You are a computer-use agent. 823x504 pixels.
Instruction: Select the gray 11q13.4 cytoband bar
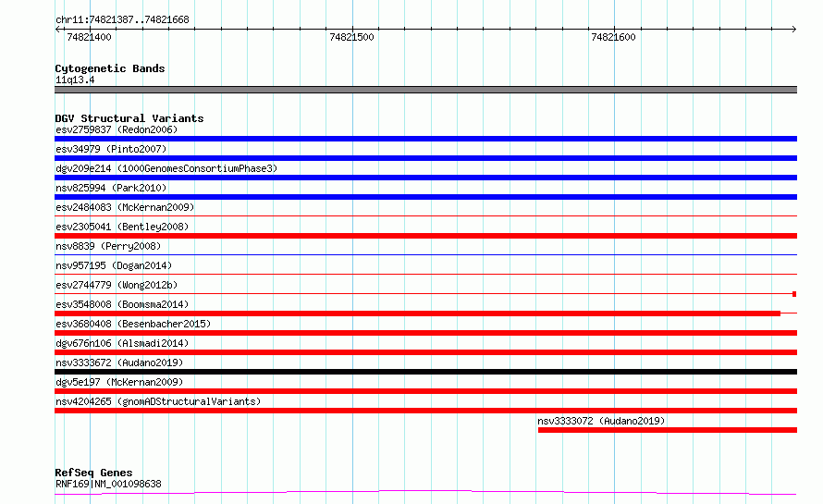[x=425, y=90]
